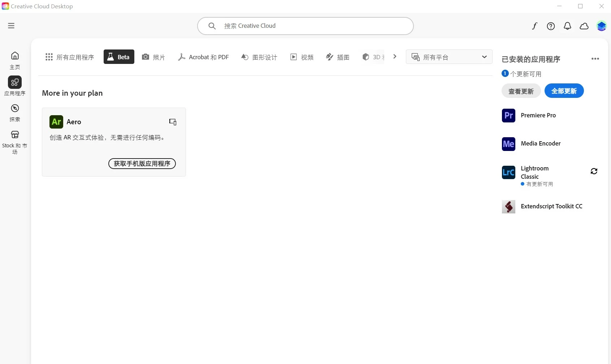Click the Aero description text
This screenshot has height=364, width=611.
(x=108, y=138)
